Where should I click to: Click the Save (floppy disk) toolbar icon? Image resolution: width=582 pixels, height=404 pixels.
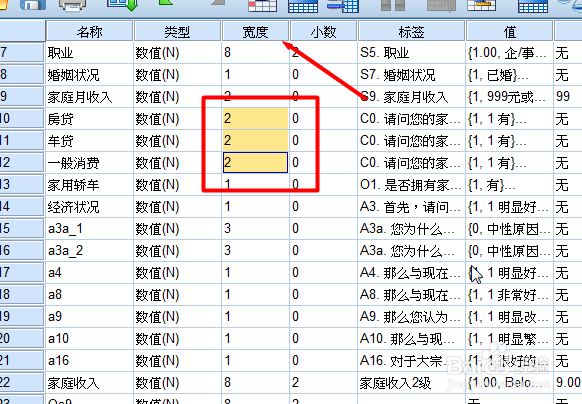point(33,4)
